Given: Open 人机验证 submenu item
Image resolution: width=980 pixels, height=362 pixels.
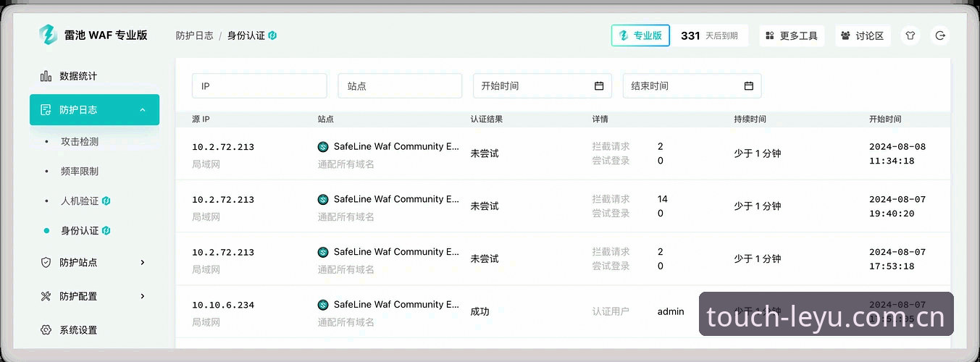Looking at the screenshot, I should [80, 201].
